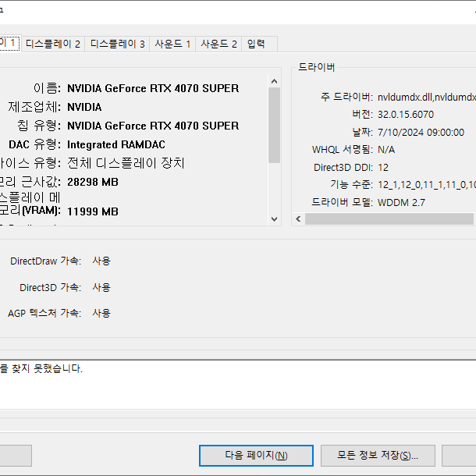Click left arrow of driver horizontal scrollbar
The image size is (476, 476).
point(298,218)
